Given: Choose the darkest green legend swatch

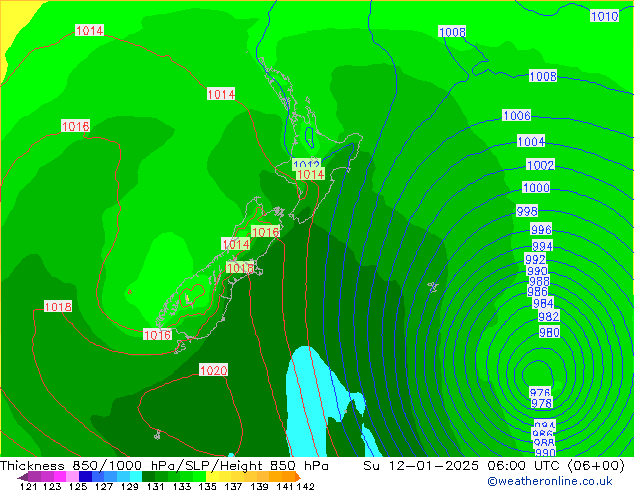Looking at the screenshot, I should [148, 477].
